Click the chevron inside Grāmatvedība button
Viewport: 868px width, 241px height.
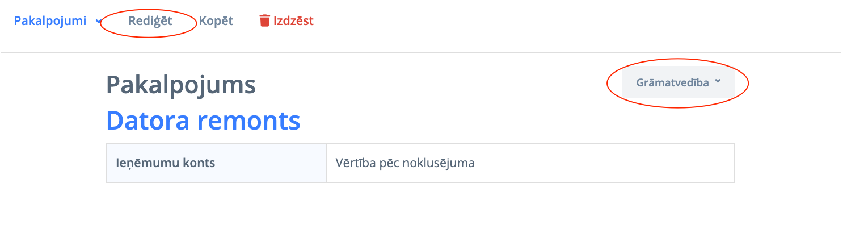point(718,81)
